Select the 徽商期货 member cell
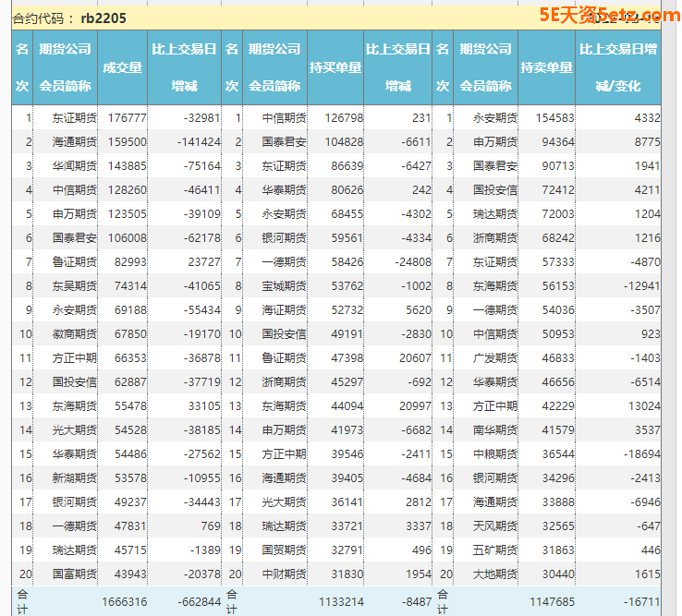Screen dimensions: 682x616 (x=74, y=333)
